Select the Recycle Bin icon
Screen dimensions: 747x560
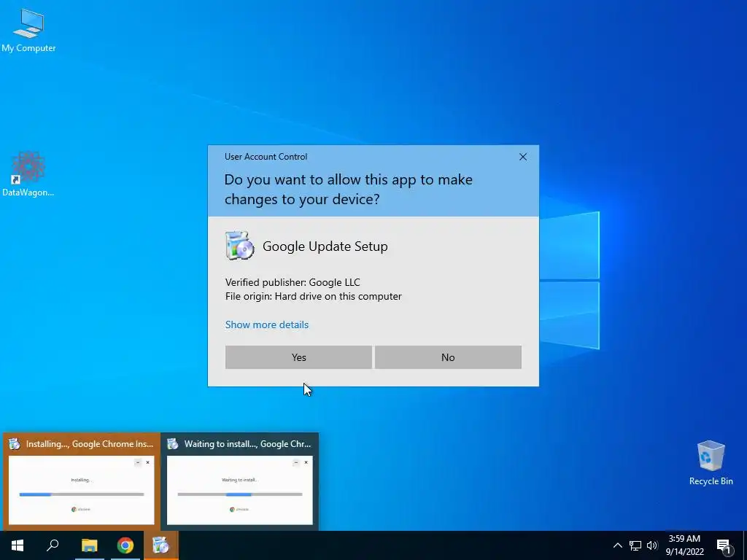(711, 463)
